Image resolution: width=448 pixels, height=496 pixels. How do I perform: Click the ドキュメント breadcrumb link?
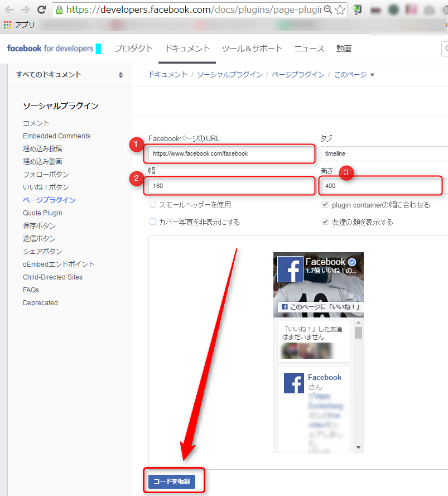tap(168, 75)
